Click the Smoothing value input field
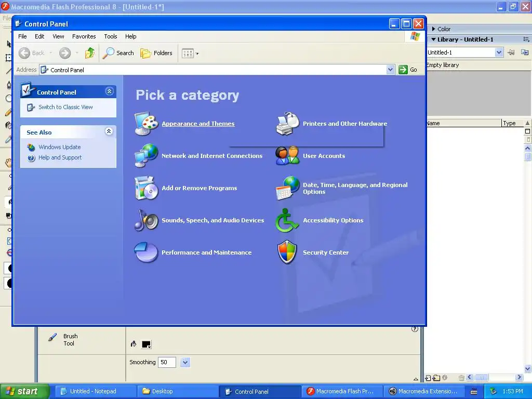The image size is (532, 399). [167, 362]
